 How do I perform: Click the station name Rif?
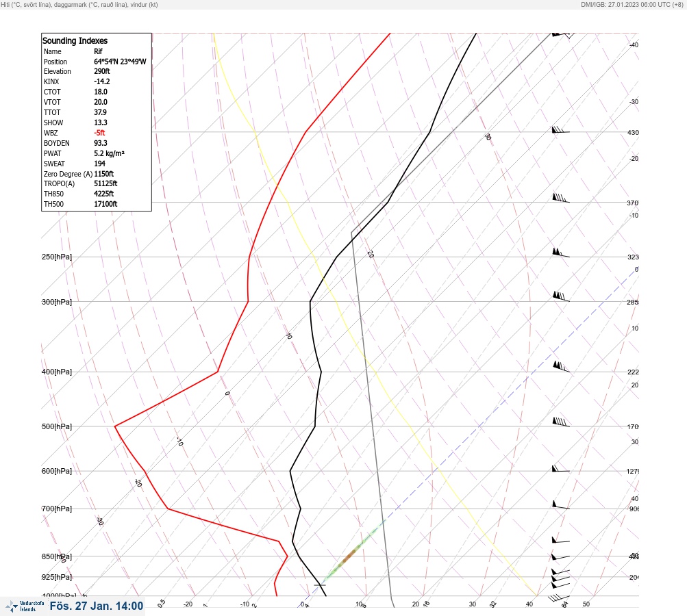(x=98, y=51)
